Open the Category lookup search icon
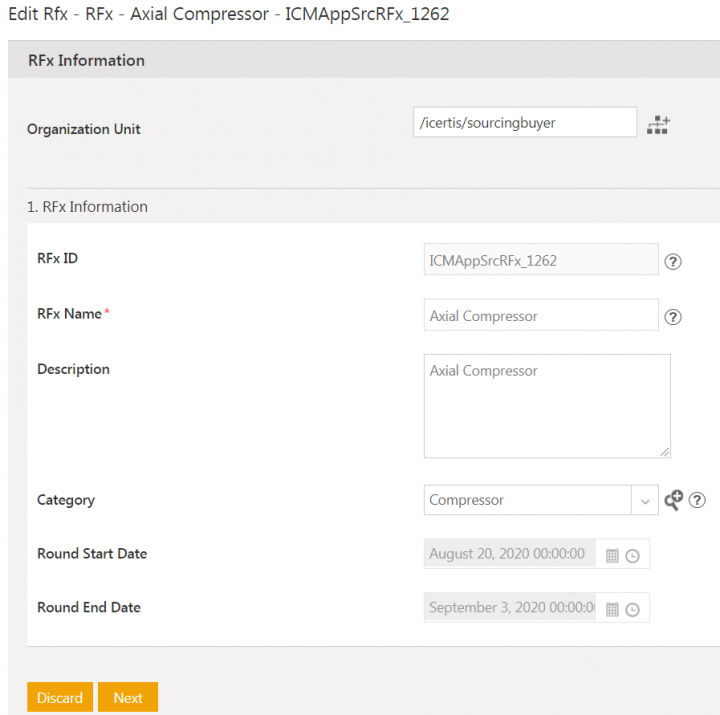The width and height of the screenshot is (720, 715). click(x=673, y=500)
